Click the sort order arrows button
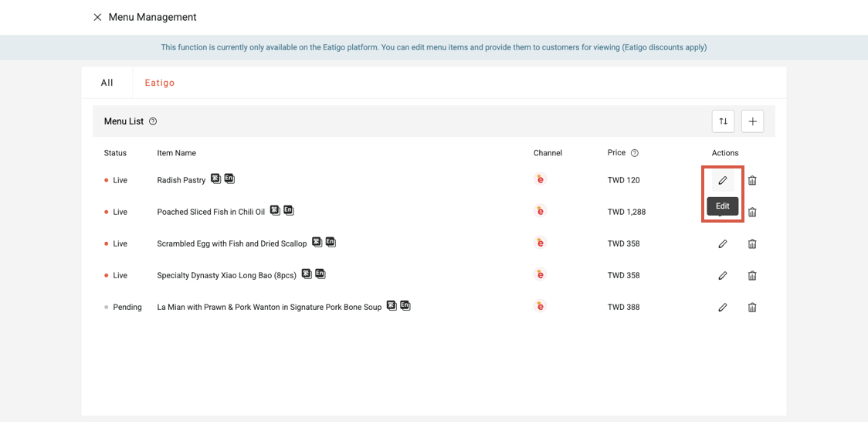The image size is (868, 422). pos(723,121)
